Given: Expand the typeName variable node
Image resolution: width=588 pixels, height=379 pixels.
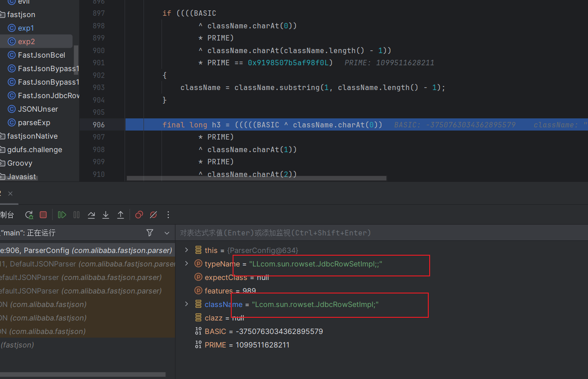Looking at the screenshot, I should pos(187,264).
